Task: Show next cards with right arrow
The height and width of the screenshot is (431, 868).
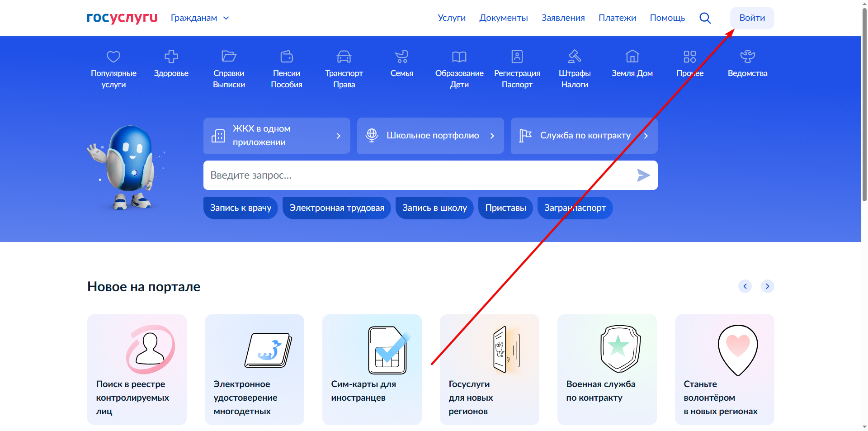Action: coord(768,286)
